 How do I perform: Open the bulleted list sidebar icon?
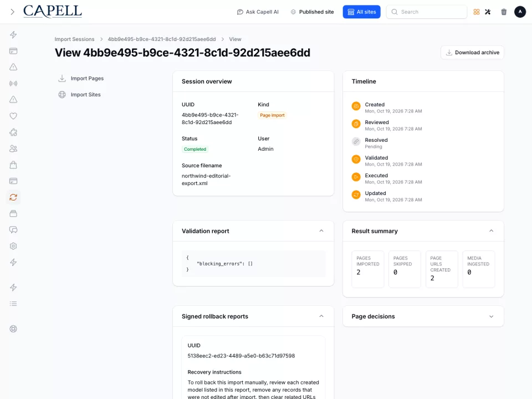pos(13,304)
